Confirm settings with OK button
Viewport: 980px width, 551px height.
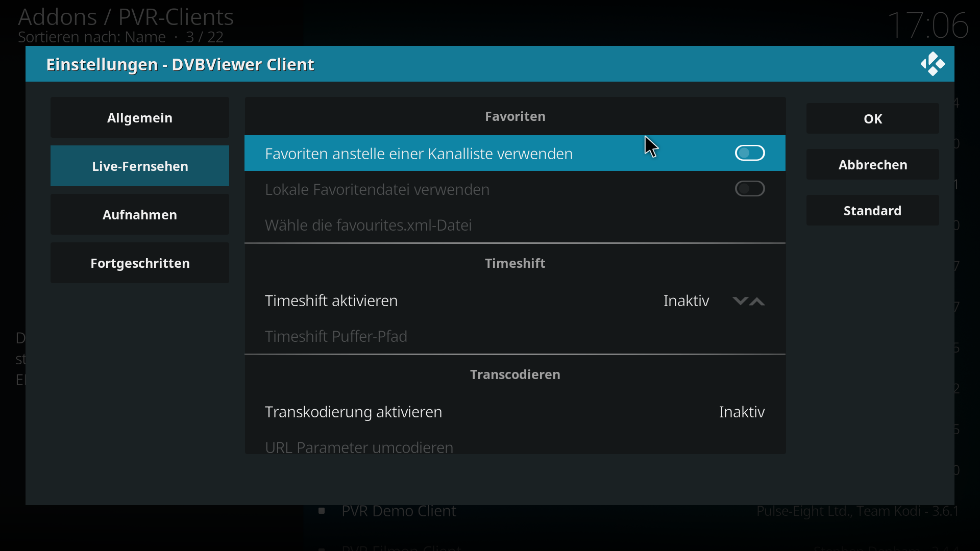873,118
